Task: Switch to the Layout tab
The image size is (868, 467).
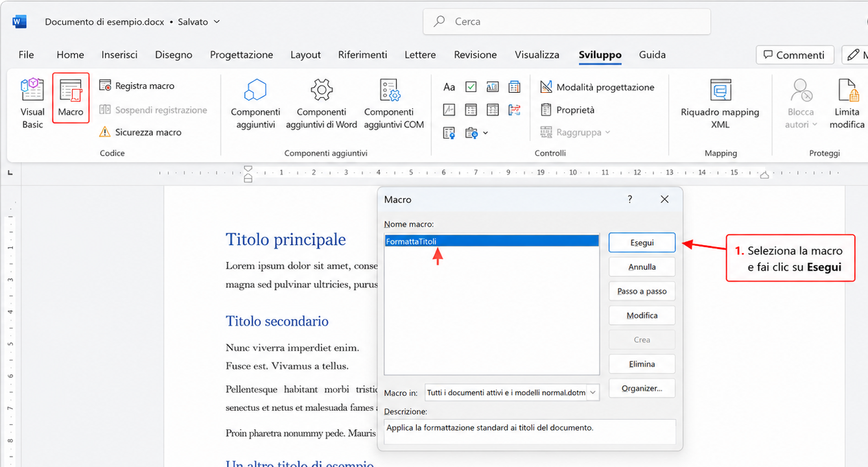Action: (305, 54)
